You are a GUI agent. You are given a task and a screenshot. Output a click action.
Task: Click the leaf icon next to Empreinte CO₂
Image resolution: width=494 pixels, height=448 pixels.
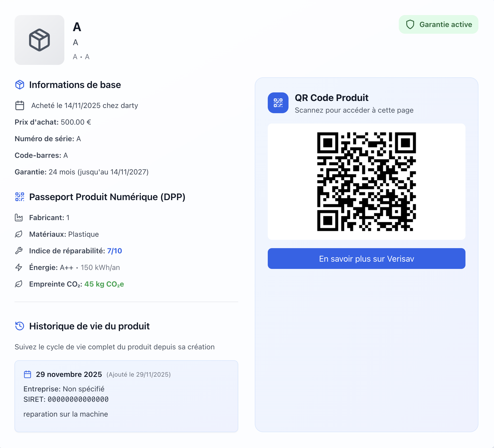pyautogui.click(x=19, y=284)
